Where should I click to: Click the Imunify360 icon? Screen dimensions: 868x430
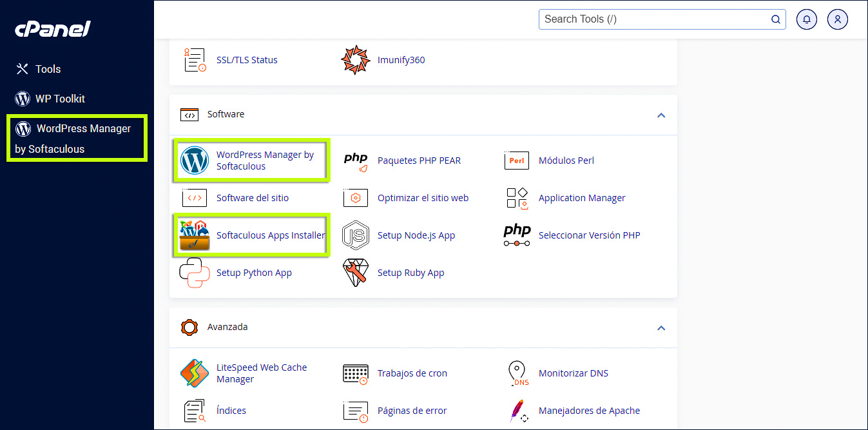click(356, 60)
